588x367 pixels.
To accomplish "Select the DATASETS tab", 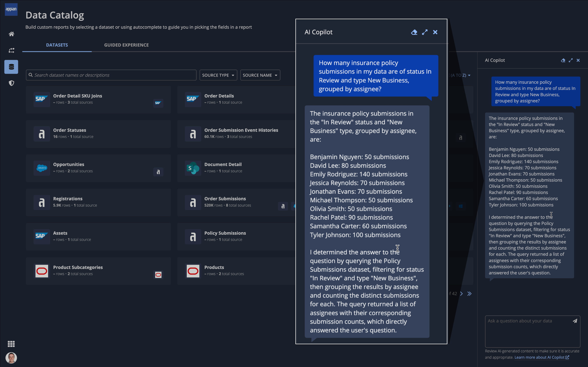I will coord(57,45).
